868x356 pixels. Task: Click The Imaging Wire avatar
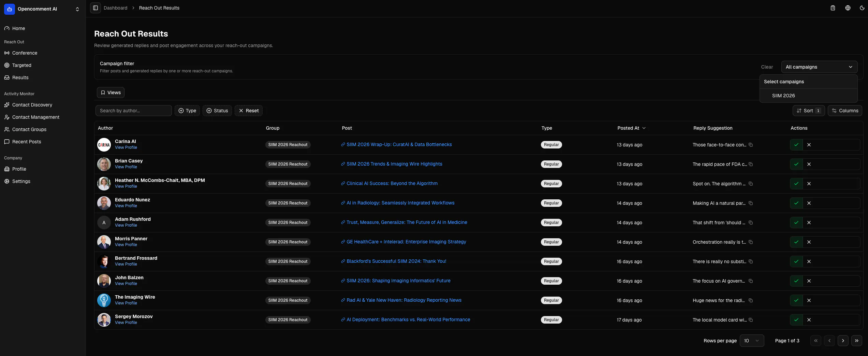[104, 300]
